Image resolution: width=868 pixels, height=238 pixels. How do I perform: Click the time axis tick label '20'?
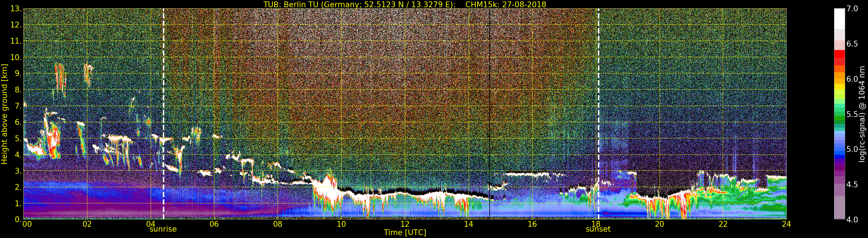[x=659, y=224]
